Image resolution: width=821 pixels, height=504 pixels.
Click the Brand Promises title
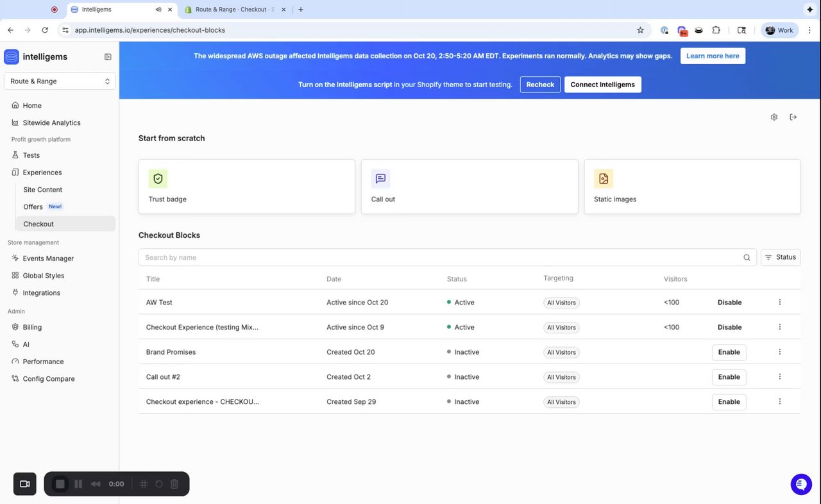click(x=171, y=352)
